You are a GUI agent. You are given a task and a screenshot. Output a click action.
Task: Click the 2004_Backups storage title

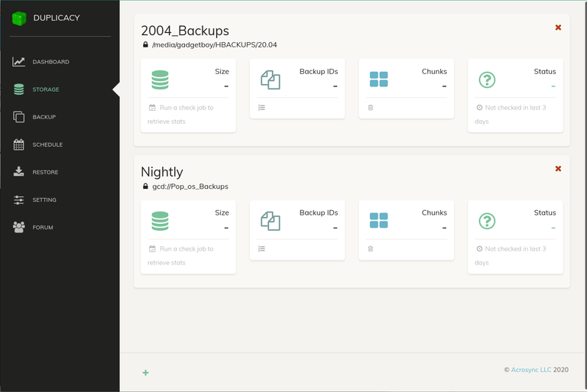[185, 31]
